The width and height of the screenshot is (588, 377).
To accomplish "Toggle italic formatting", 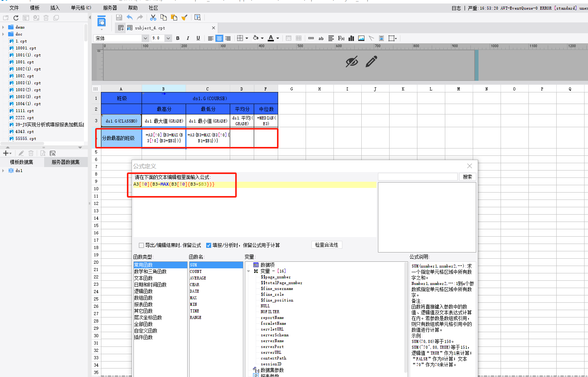I will [x=188, y=38].
